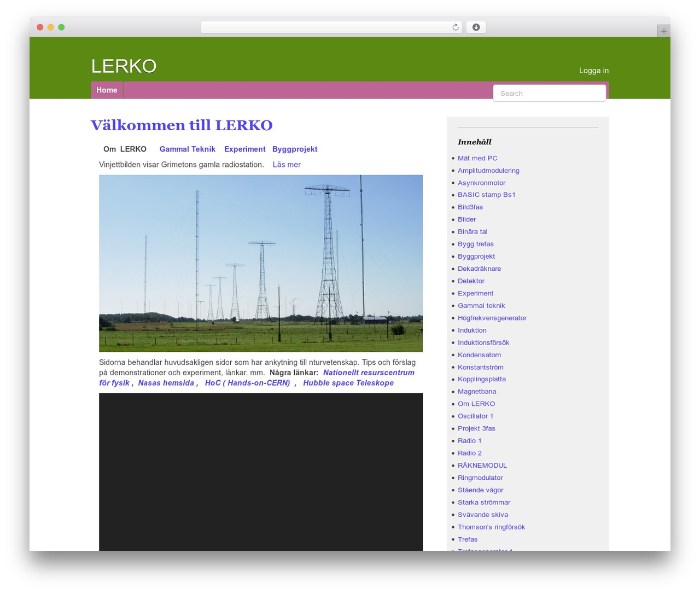
Task: Click the Logga in link
Action: [x=594, y=71]
